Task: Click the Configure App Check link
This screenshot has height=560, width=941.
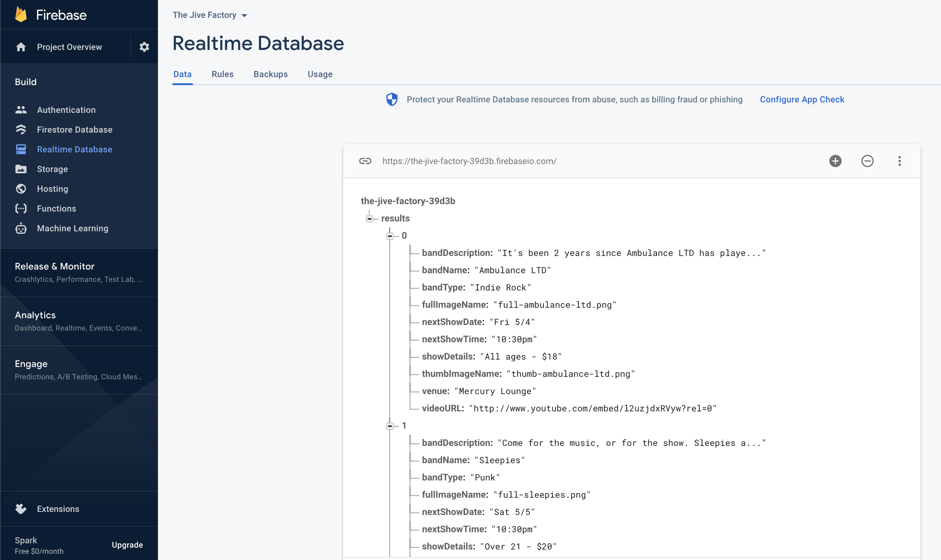Action: pos(802,100)
